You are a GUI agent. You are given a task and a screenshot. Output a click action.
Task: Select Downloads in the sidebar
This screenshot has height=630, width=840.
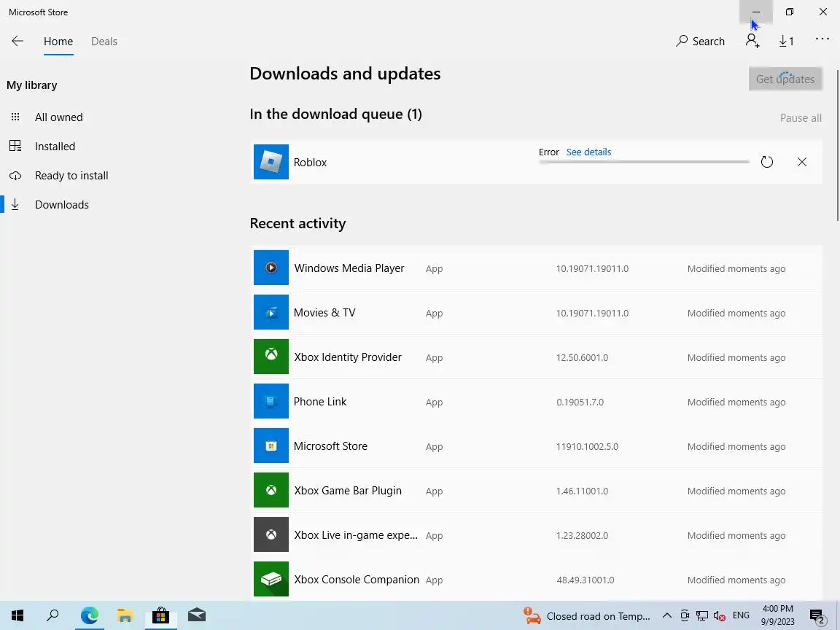click(61, 205)
